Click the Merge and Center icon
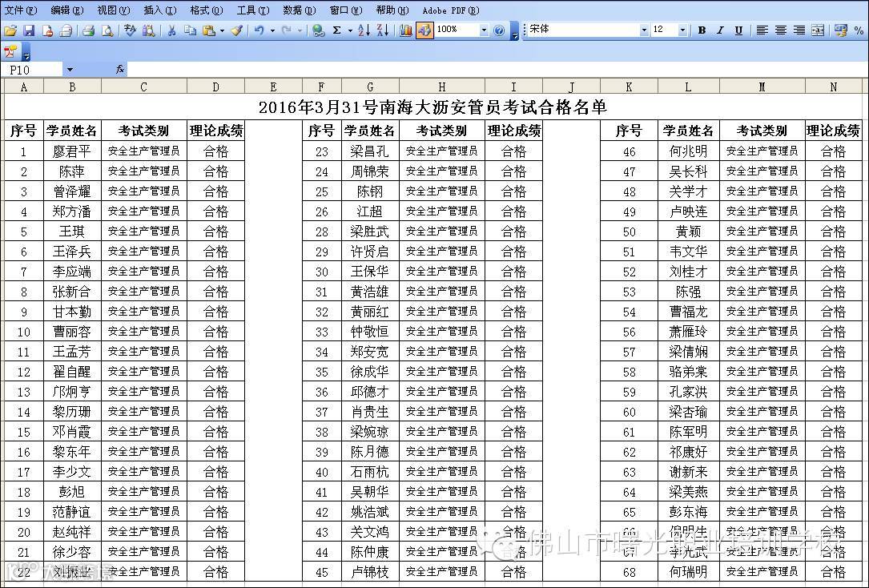The height and width of the screenshot is (588, 869). tap(818, 31)
